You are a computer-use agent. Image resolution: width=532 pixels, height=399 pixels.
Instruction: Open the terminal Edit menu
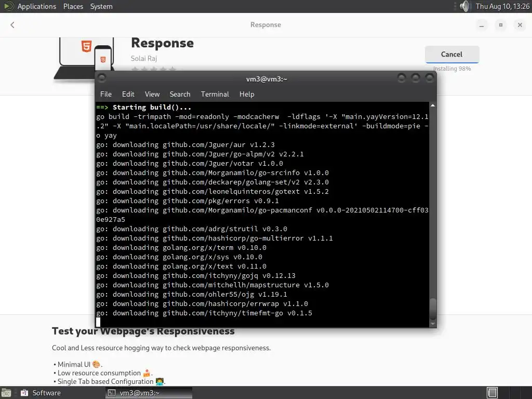[128, 95]
